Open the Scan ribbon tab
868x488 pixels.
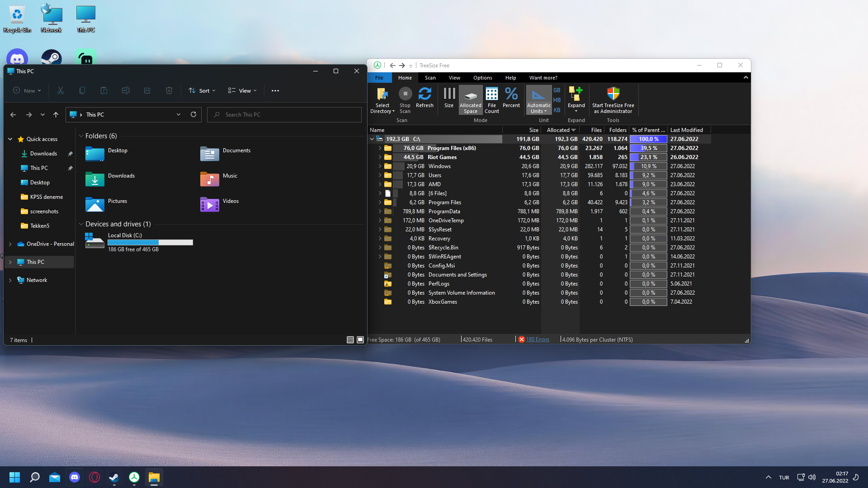pos(430,78)
